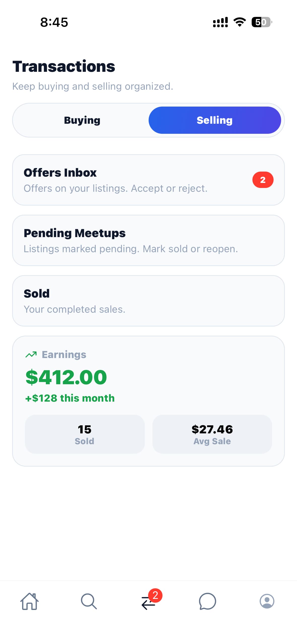Tap the green trending-up Earnings icon
The width and height of the screenshot is (297, 644).
pyautogui.click(x=31, y=354)
